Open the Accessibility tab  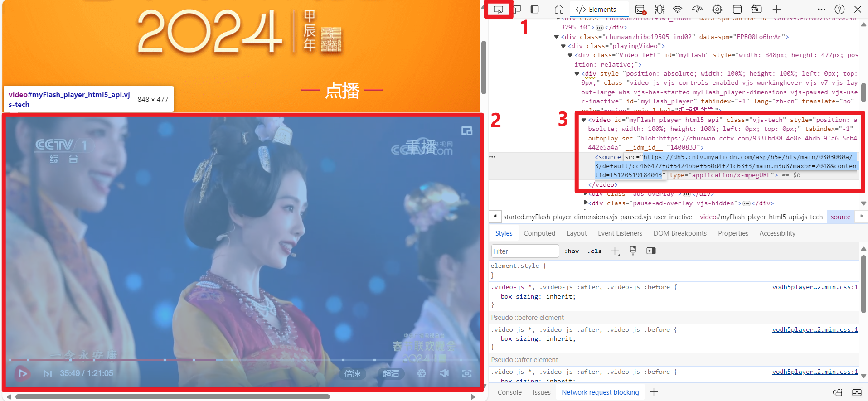click(x=777, y=233)
